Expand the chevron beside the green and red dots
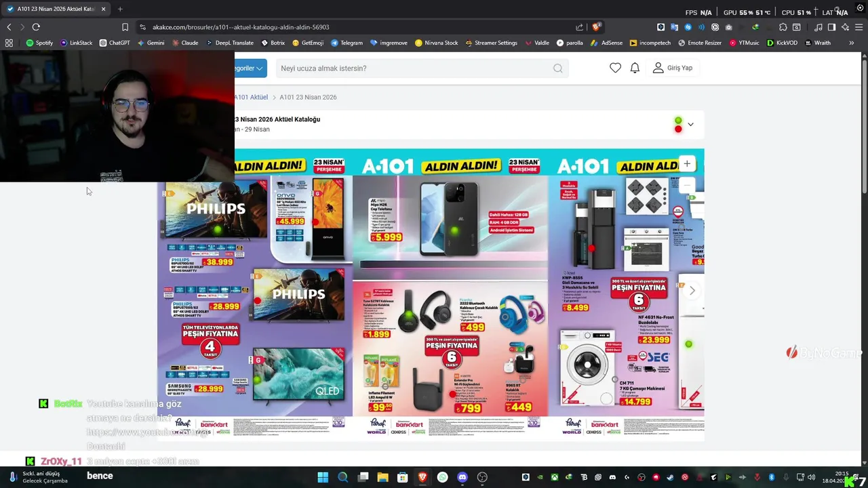 click(690, 125)
